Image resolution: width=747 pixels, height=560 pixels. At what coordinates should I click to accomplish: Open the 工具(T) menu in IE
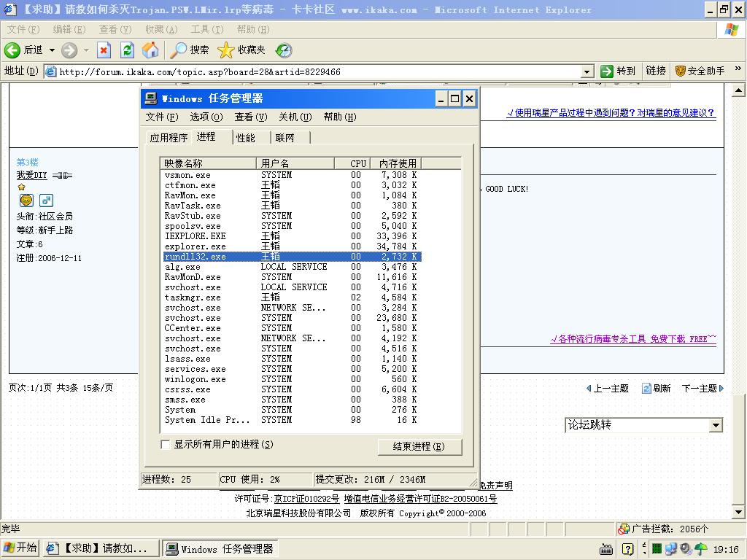point(206,29)
